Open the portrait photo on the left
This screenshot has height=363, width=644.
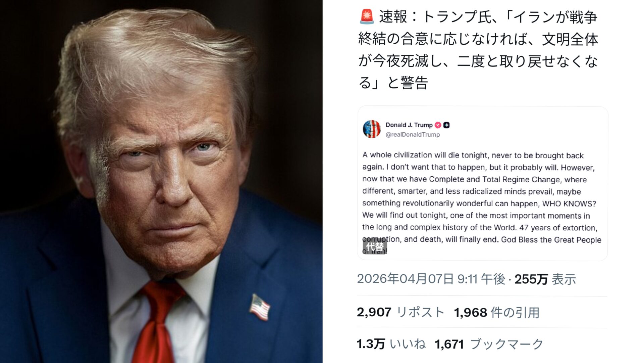click(x=161, y=181)
